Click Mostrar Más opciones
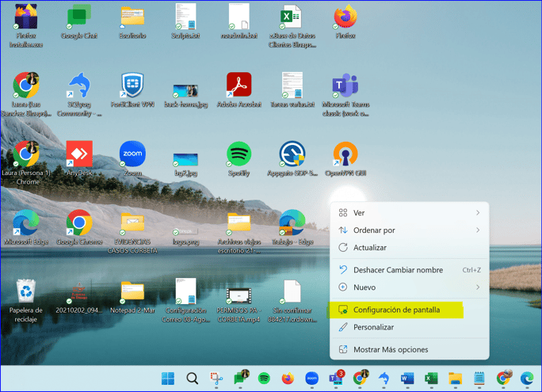 click(410, 349)
